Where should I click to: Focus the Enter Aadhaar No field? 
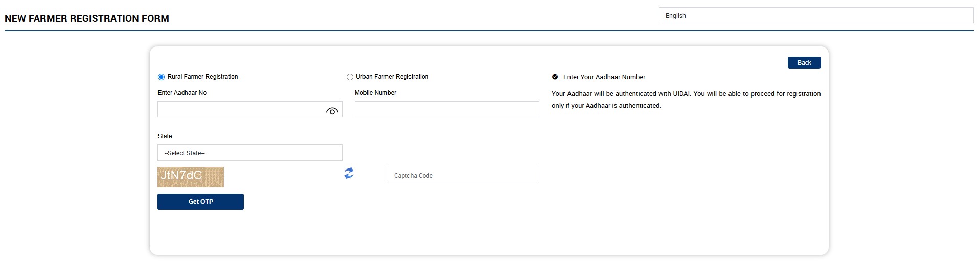click(250, 109)
